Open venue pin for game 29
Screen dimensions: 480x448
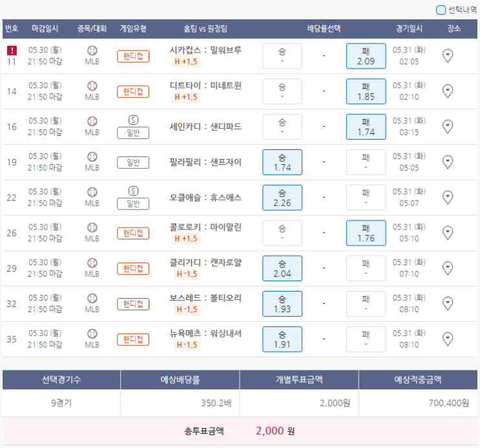[x=448, y=268]
